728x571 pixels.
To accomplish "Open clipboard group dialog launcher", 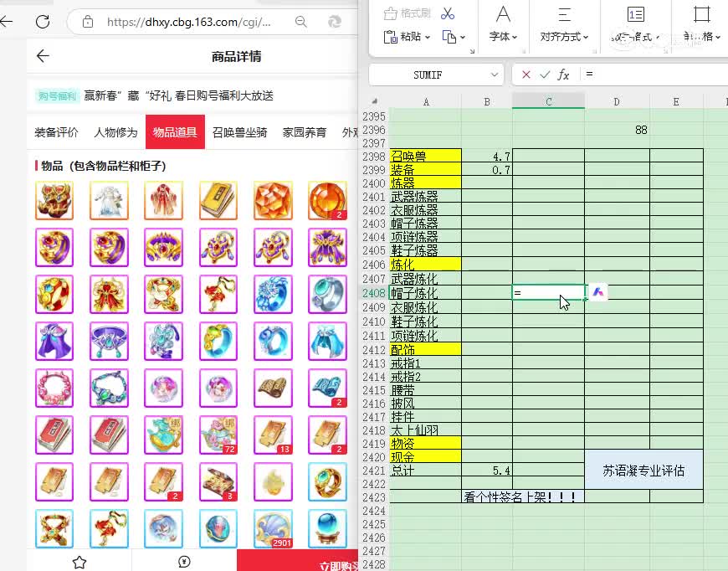I will click(472, 51).
